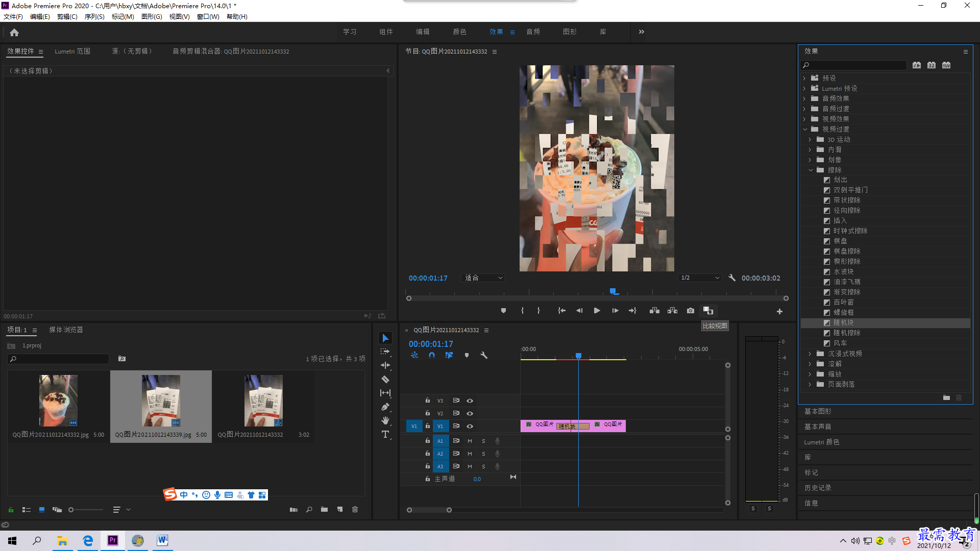Toggle sync lock on track V2
The height and width of the screenshot is (551, 980).
click(x=456, y=413)
